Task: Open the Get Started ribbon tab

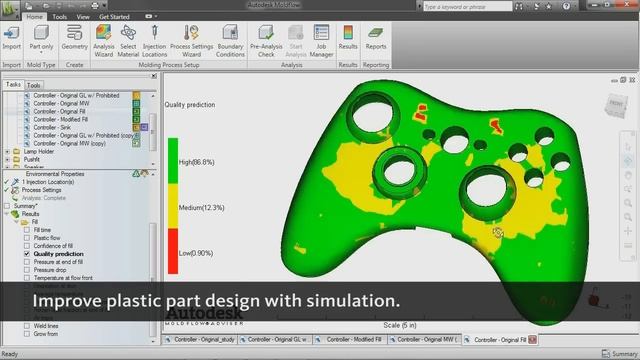Action: (x=114, y=17)
